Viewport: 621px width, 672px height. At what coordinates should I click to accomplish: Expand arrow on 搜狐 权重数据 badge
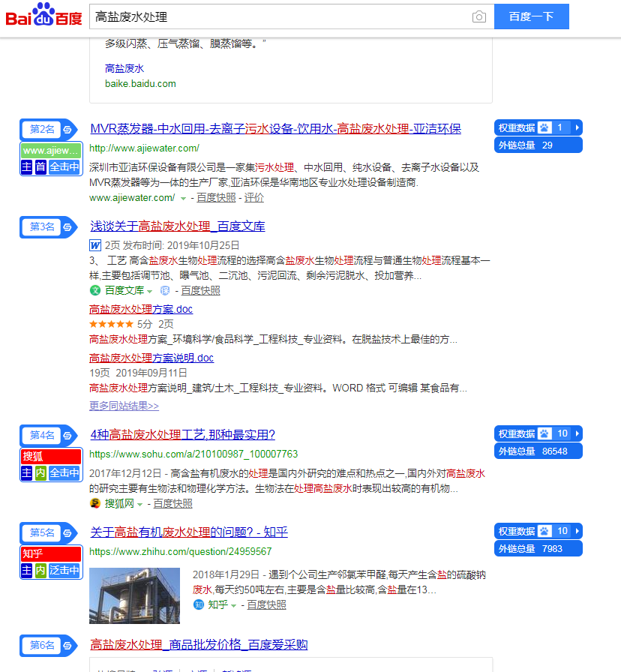click(577, 433)
